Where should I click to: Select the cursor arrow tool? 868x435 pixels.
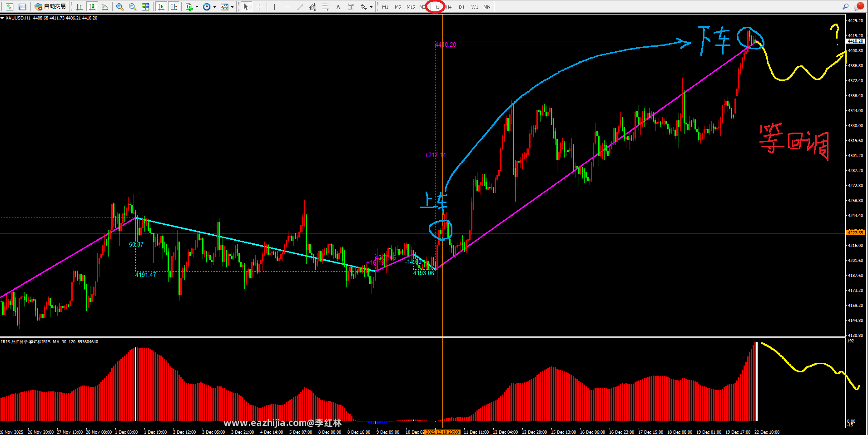[x=246, y=7]
